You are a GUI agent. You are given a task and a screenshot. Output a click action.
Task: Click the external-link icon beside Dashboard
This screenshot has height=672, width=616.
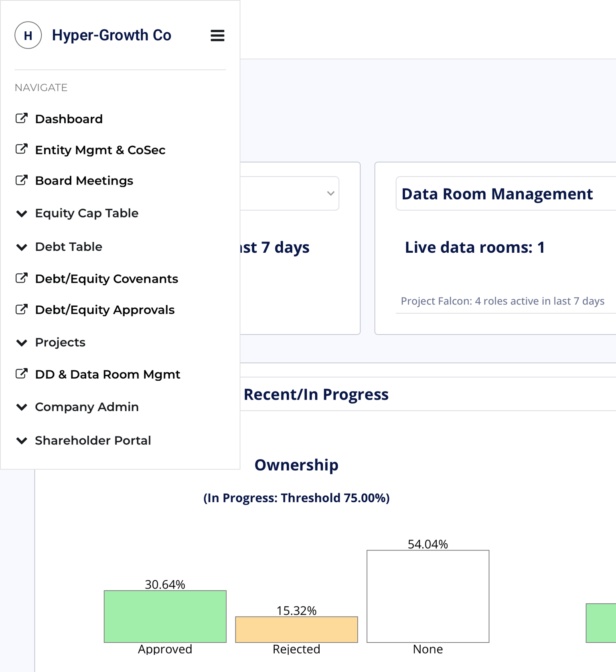tap(22, 118)
